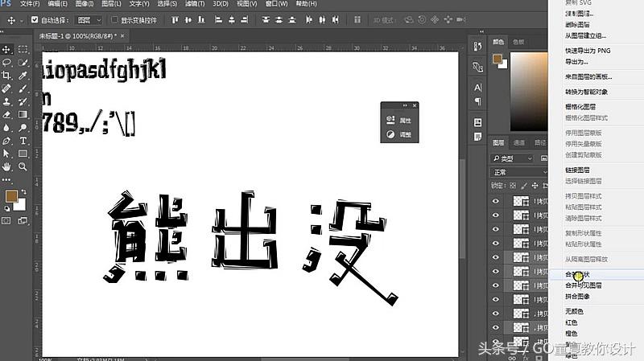Screen dimensions: 644x361
Task: Select the Lasso tool
Action: point(6,63)
